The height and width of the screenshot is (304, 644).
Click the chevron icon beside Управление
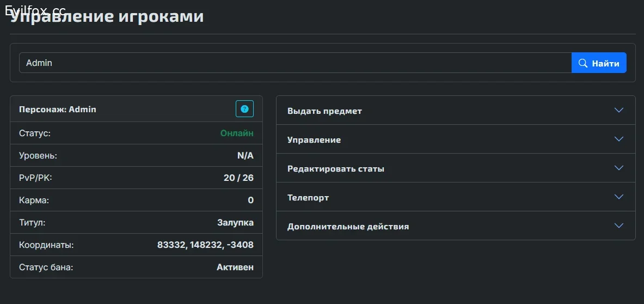(x=619, y=139)
